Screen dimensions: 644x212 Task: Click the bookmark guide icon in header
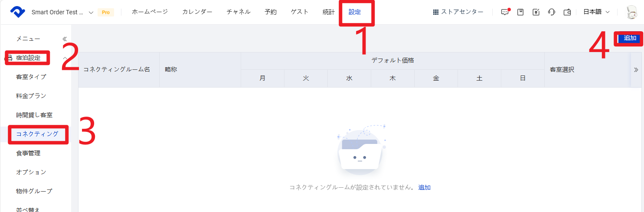pos(520,12)
